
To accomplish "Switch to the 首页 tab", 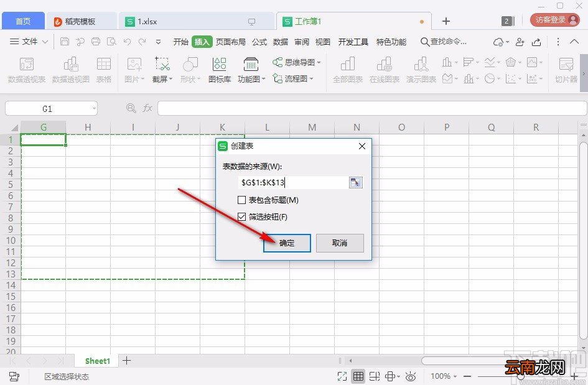I will [23, 21].
